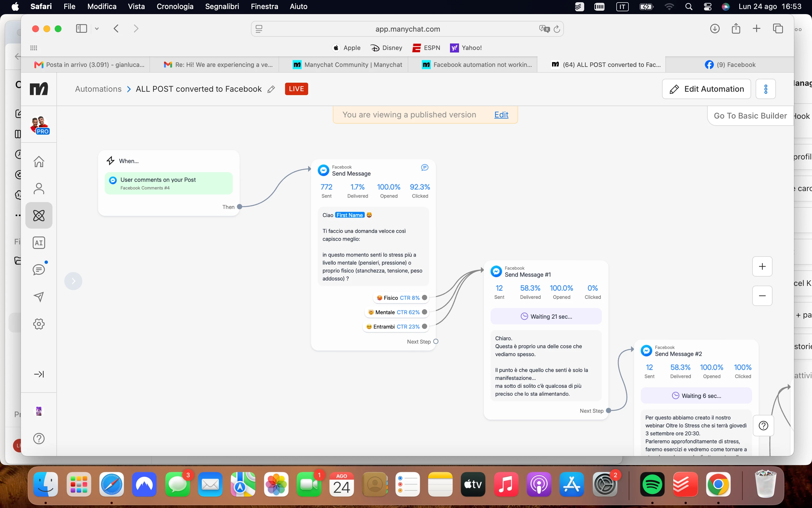Switch to the Posta in arrivo Gmail tab
812x508 pixels.
85,65
